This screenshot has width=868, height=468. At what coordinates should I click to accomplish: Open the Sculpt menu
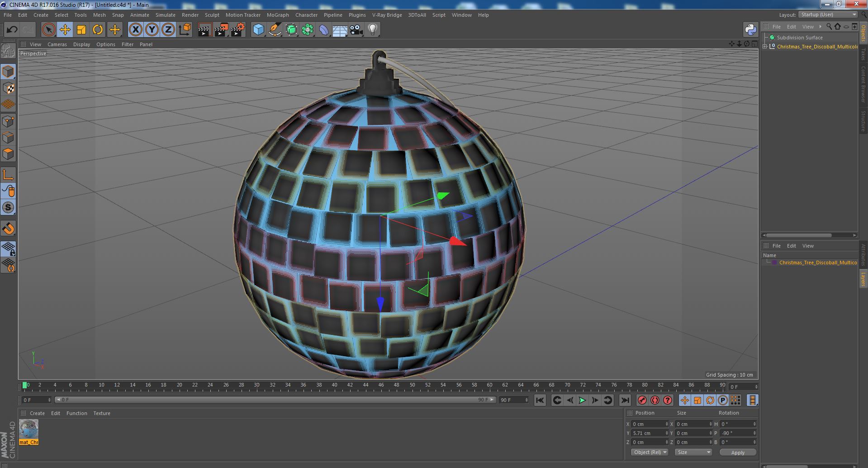(212, 15)
